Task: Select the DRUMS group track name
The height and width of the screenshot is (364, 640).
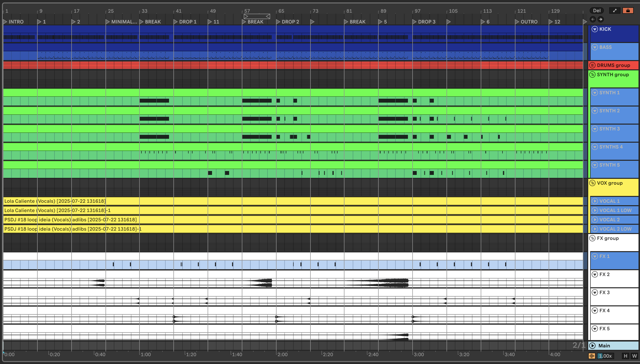Action: [613, 65]
